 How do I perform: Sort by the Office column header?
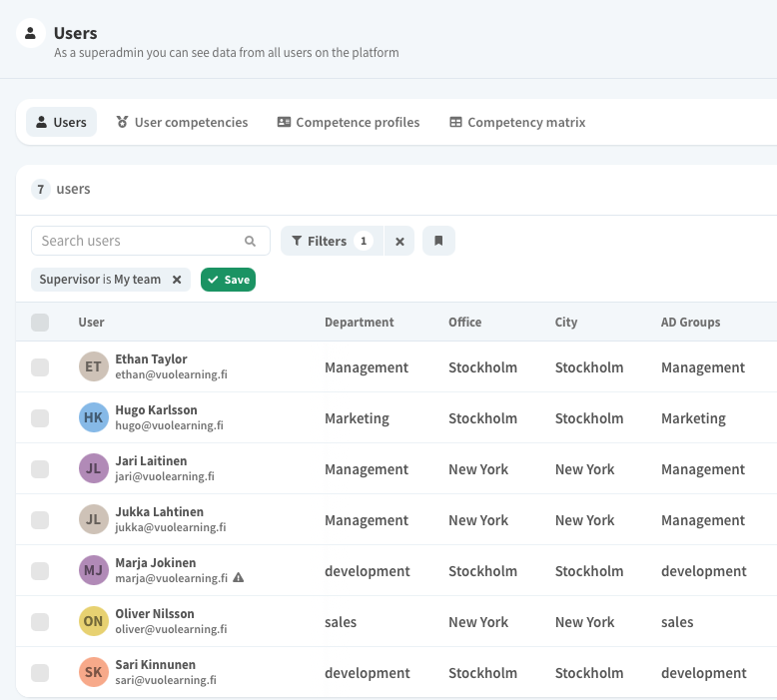tap(464, 323)
